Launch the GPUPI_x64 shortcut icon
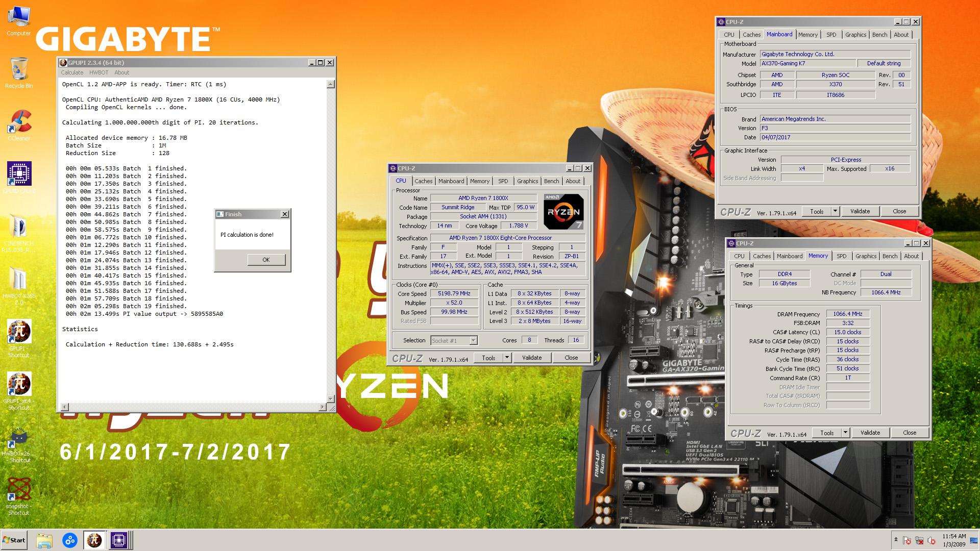 click(x=19, y=390)
